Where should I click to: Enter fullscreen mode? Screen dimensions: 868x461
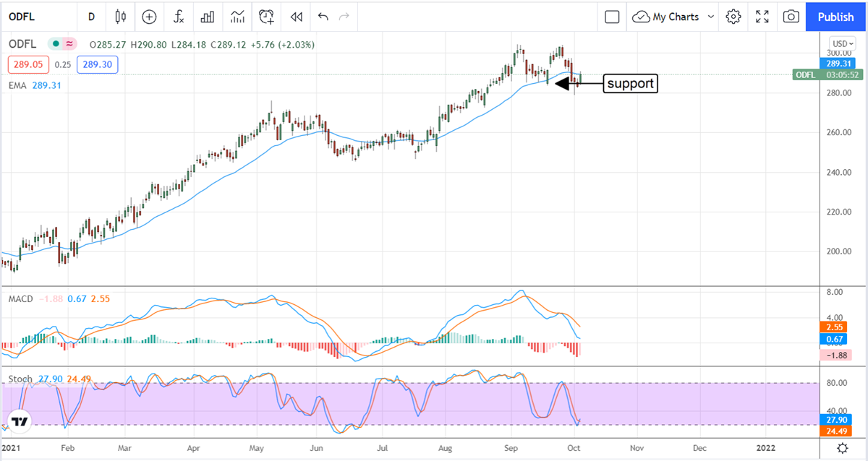tap(762, 16)
